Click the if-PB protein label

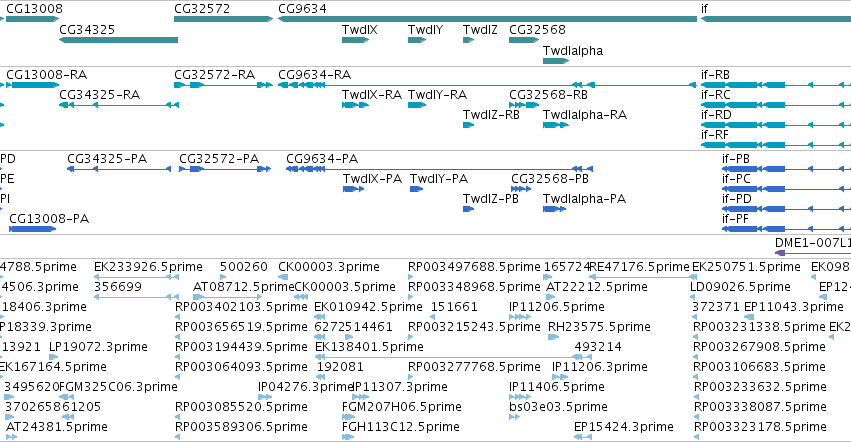(x=735, y=159)
